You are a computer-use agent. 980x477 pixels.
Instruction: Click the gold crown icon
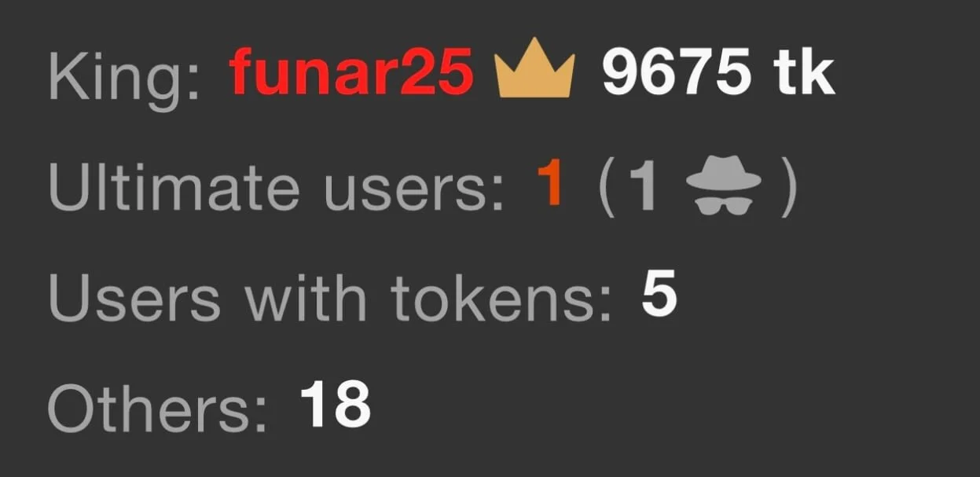tap(536, 68)
